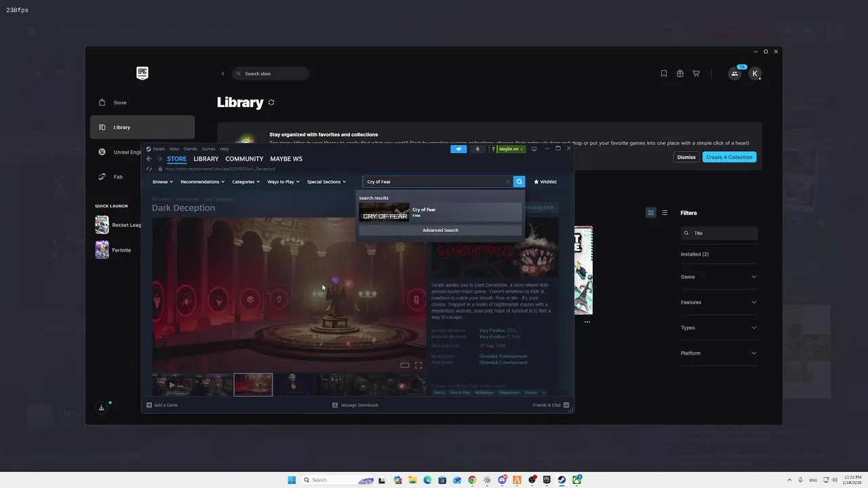This screenshot has width=868, height=488.
Task: Expand Special Sections dropdown
Action: [326, 182]
